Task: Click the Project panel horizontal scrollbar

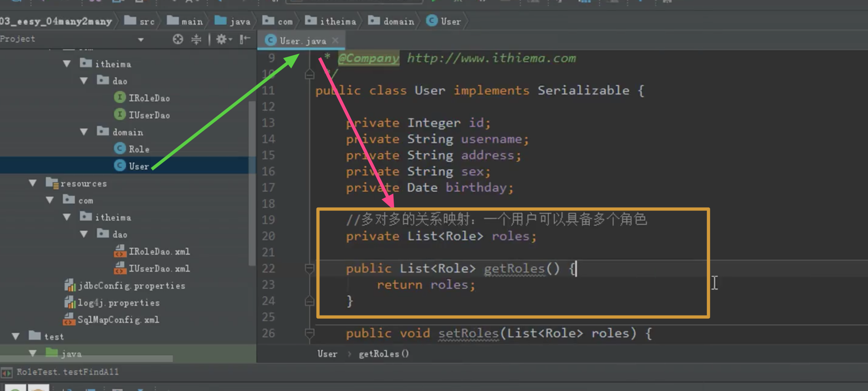Action: [x=86, y=358]
